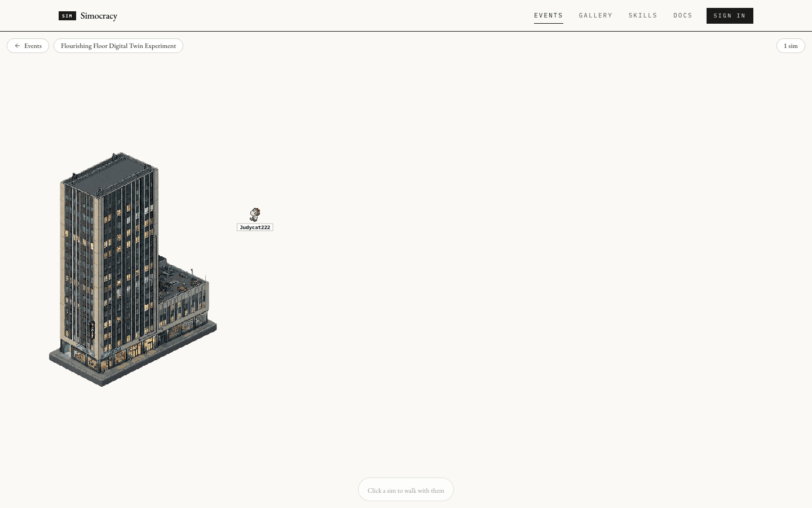Click the black vertical sign on tower
Screen dimensions: 812x508
pos(92,330)
